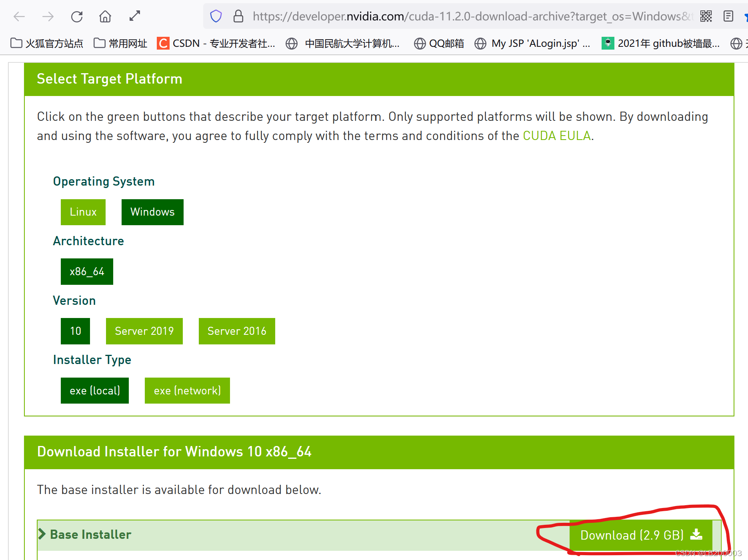This screenshot has width=748, height=560.
Task: View site security padlock info
Action: [x=238, y=16]
